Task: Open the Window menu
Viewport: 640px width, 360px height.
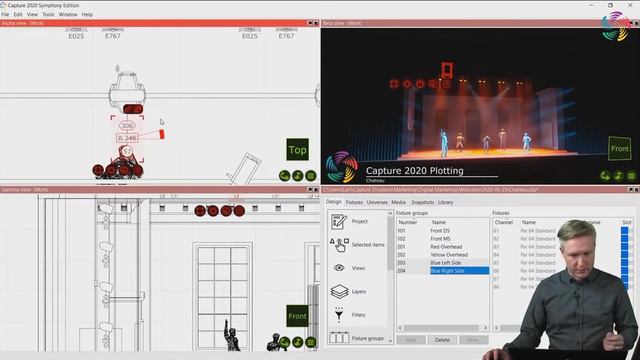Action: pyautogui.click(x=68, y=14)
